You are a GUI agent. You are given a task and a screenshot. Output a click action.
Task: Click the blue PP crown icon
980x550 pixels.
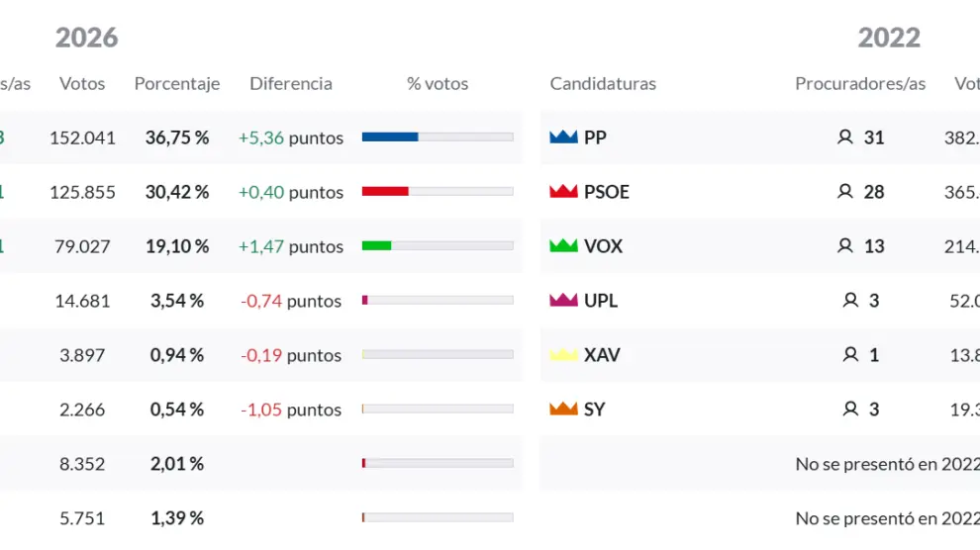point(563,137)
